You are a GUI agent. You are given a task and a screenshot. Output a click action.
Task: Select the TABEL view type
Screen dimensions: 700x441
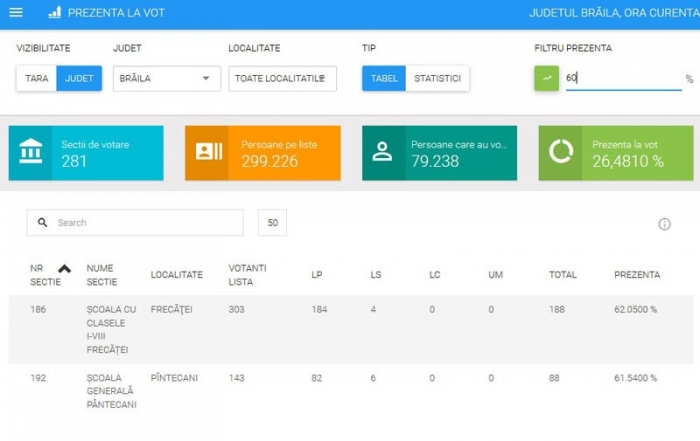[383, 78]
